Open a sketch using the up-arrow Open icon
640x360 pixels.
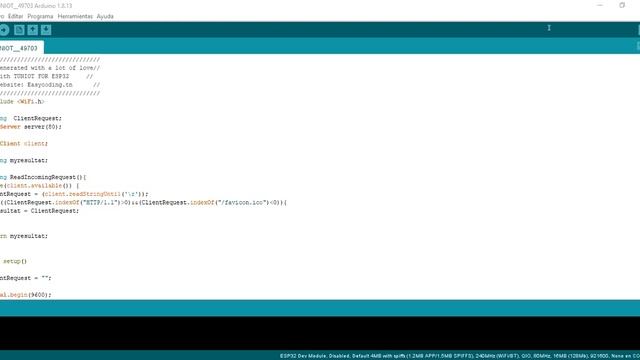click(x=33, y=30)
